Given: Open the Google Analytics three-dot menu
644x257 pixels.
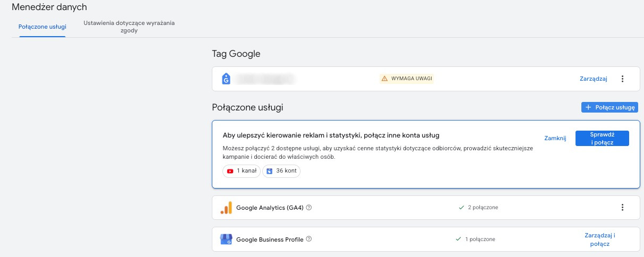Looking at the screenshot, I should tap(623, 208).
